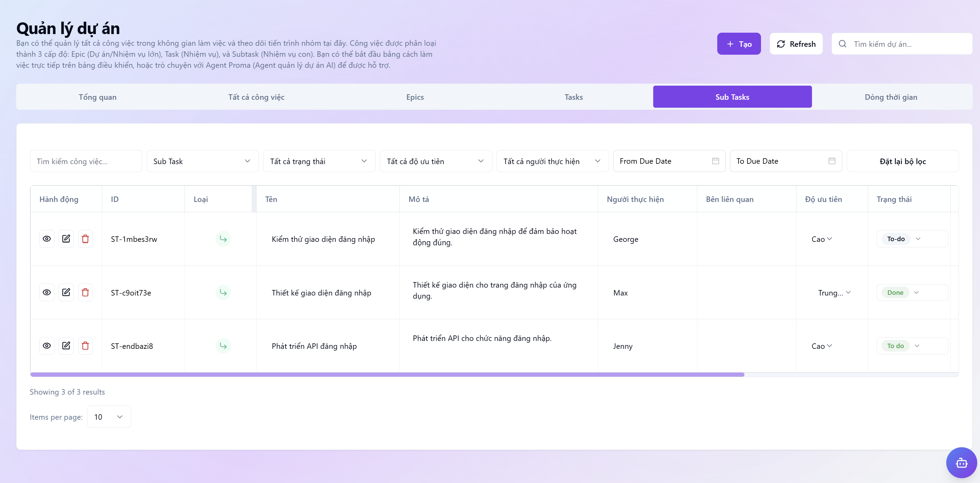Switch to the Epics tab

(415, 97)
